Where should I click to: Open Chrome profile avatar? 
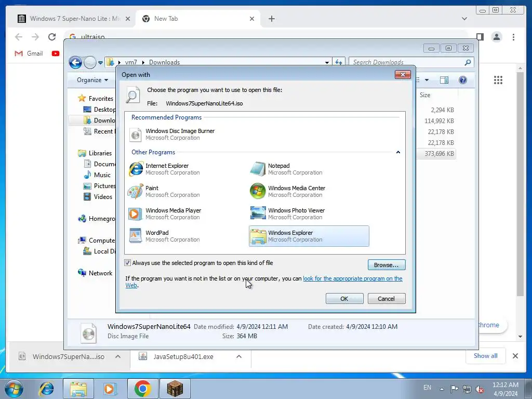(496, 37)
